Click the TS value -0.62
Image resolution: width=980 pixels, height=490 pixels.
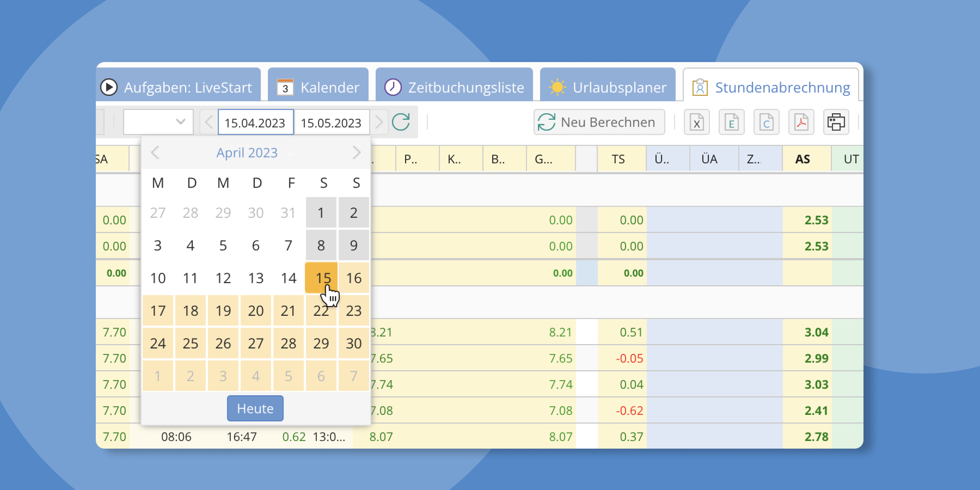[x=629, y=410]
